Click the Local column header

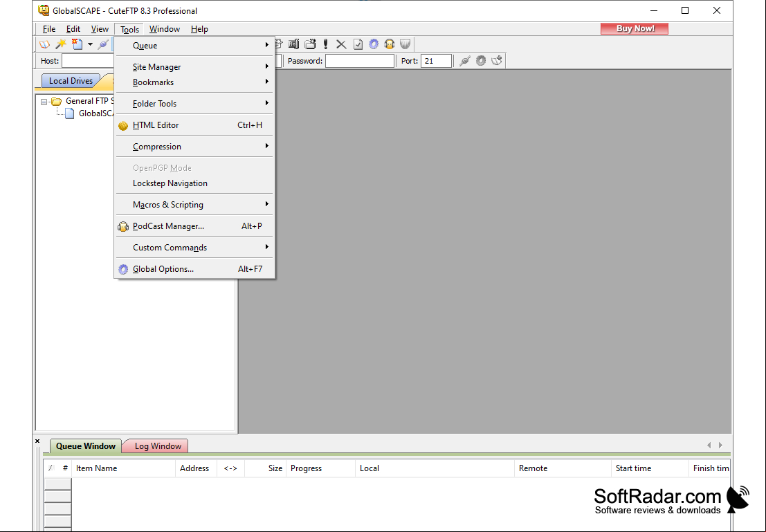pyautogui.click(x=435, y=468)
